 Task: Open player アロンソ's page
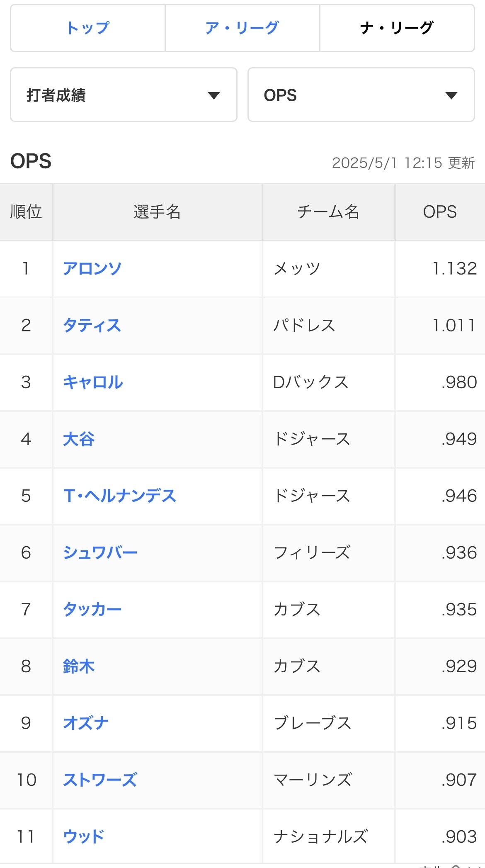click(x=92, y=269)
